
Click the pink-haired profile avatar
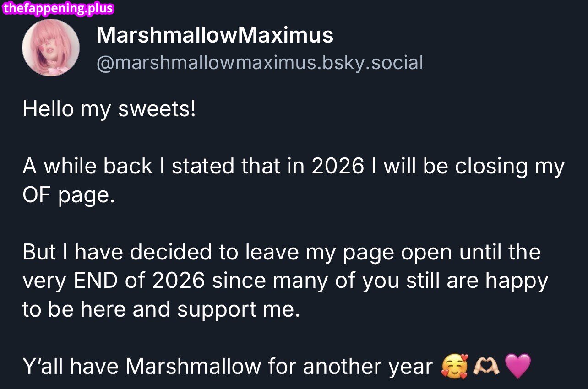(x=51, y=48)
